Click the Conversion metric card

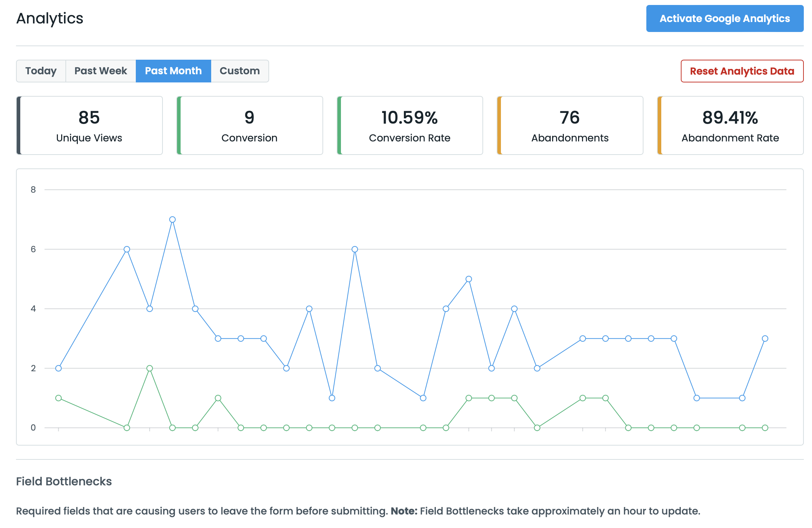pyautogui.click(x=249, y=125)
